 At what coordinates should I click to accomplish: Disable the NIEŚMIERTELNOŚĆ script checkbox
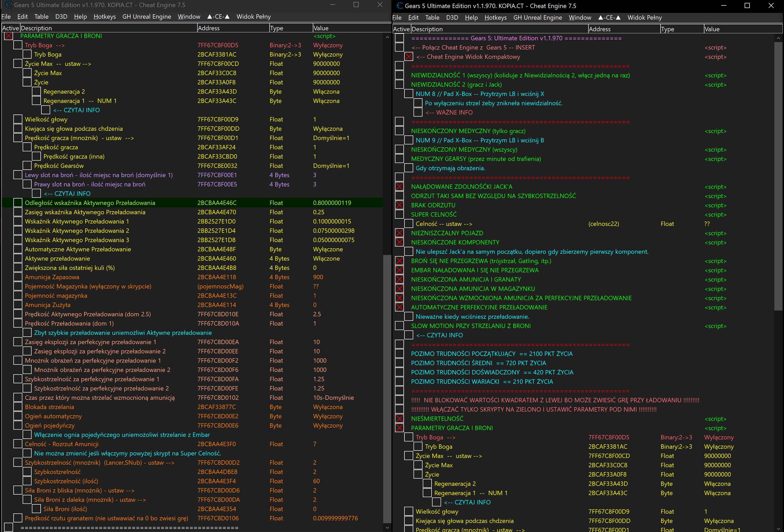click(400, 419)
